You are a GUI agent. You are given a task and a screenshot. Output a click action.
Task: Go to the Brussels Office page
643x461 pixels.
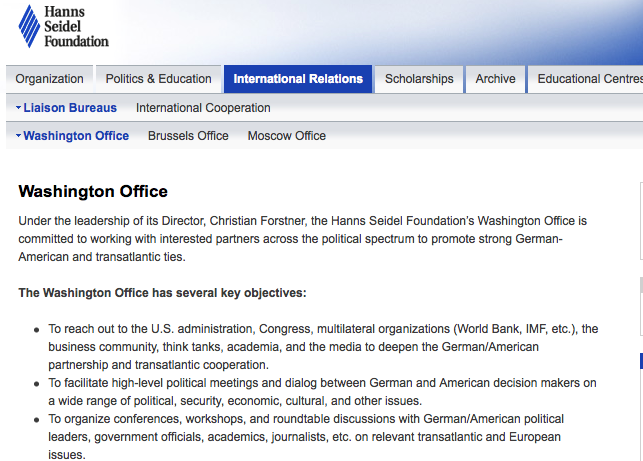pyautogui.click(x=188, y=136)
